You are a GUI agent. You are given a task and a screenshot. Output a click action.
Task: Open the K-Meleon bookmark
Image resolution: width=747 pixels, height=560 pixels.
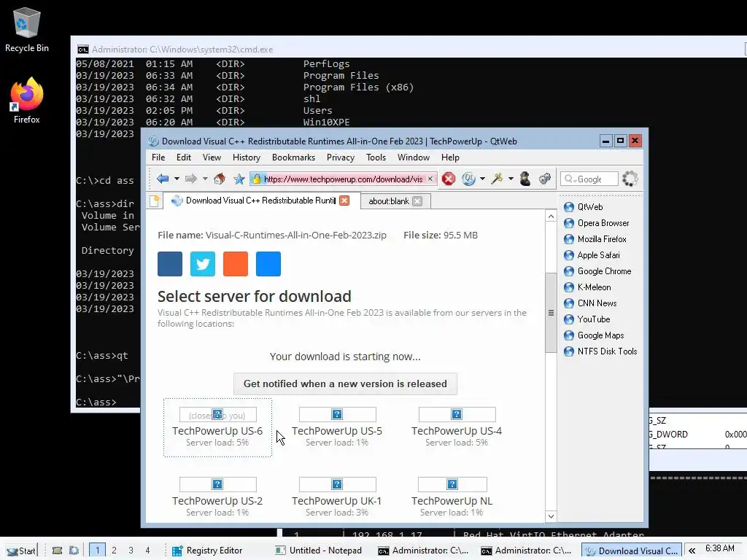[587, 287]
